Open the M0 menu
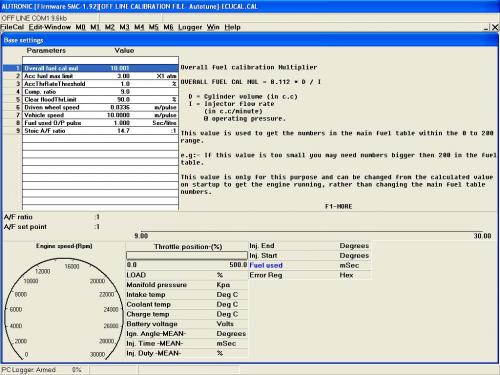Viewport: 500px width, 375px height. point(80,27)
